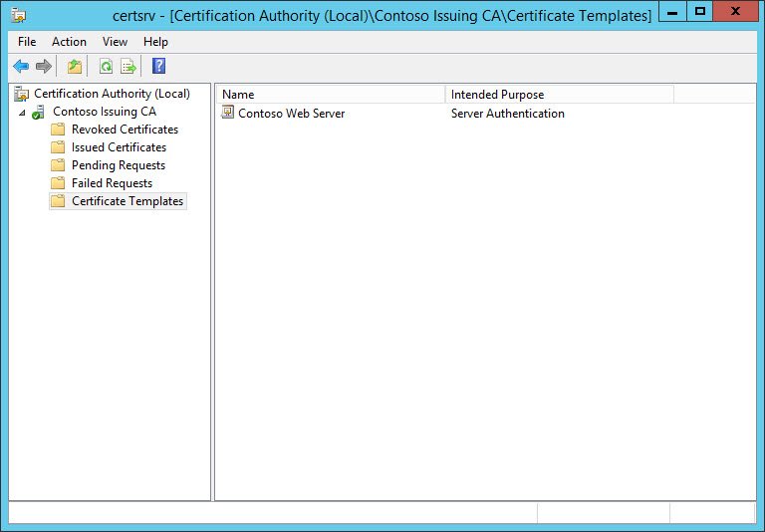Click the Contoso Issuing CA server icon
Image resolution: width=765 pixels, height=532 pixels.
(38, 112)
